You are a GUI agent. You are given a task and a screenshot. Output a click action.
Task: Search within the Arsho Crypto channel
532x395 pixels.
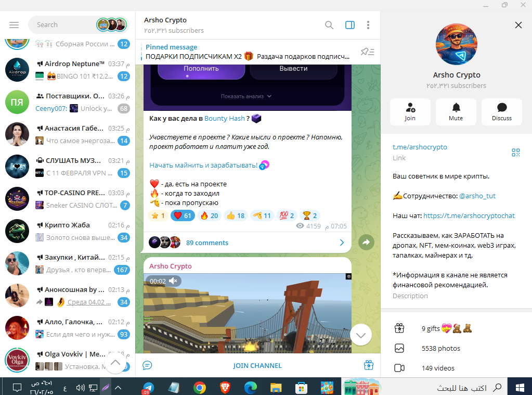(x=329, y=25)
